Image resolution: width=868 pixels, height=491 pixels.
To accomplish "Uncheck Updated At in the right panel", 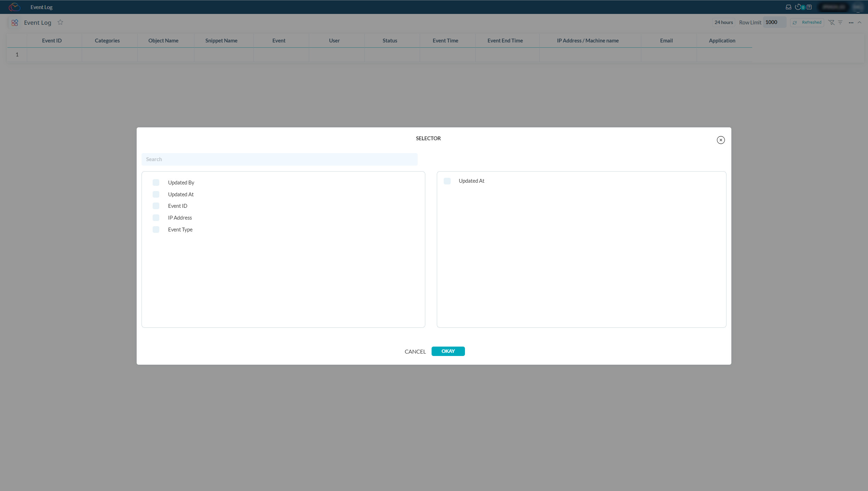I will [x=447, y=181].
